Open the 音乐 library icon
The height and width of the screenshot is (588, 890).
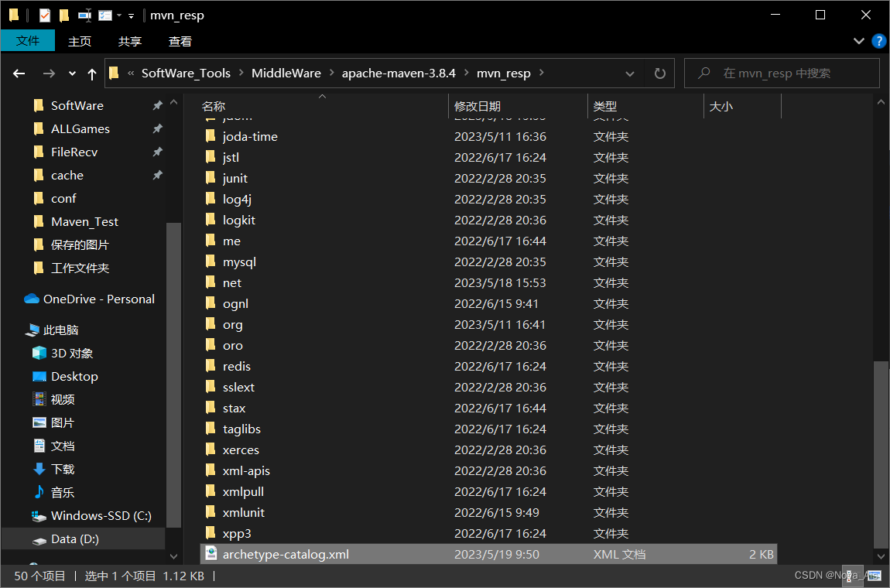39,492
